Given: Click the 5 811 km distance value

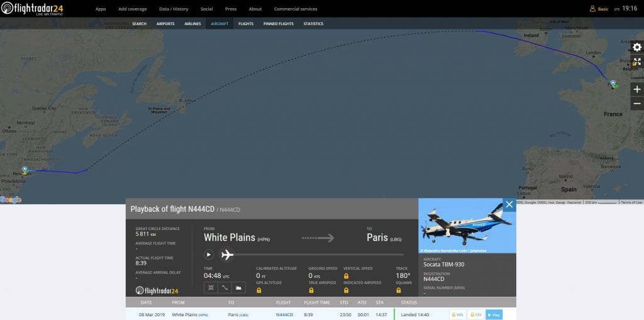Looking at the screenshot, I should coord(145,234).
